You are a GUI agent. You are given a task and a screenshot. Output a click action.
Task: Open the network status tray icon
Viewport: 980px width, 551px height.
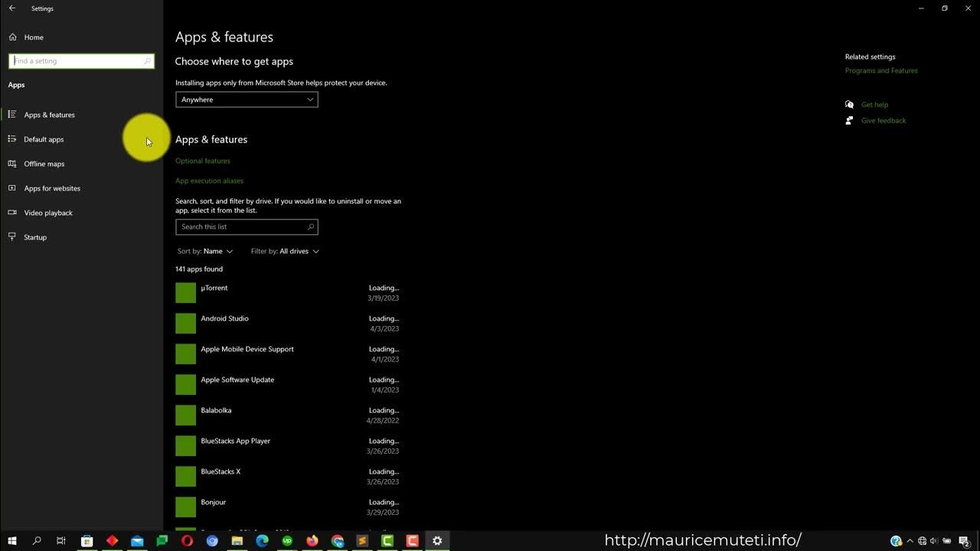click(x=922, y=541)
